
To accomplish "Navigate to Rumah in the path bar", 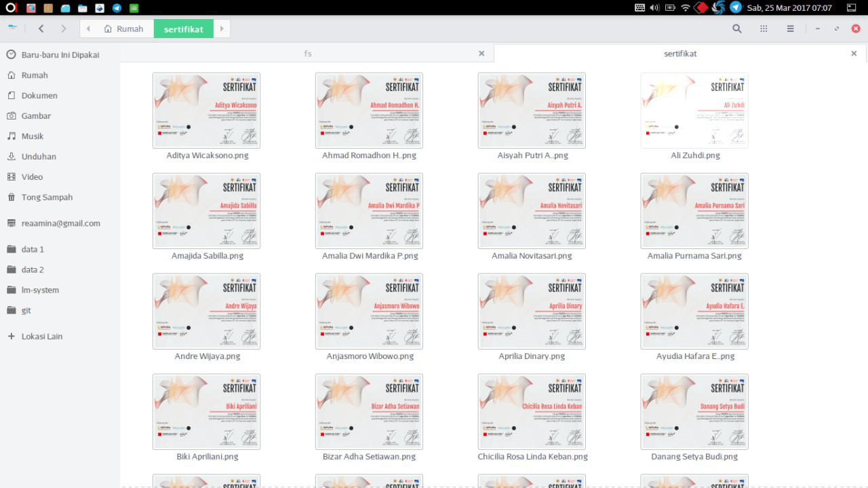I will pos(123,29).
